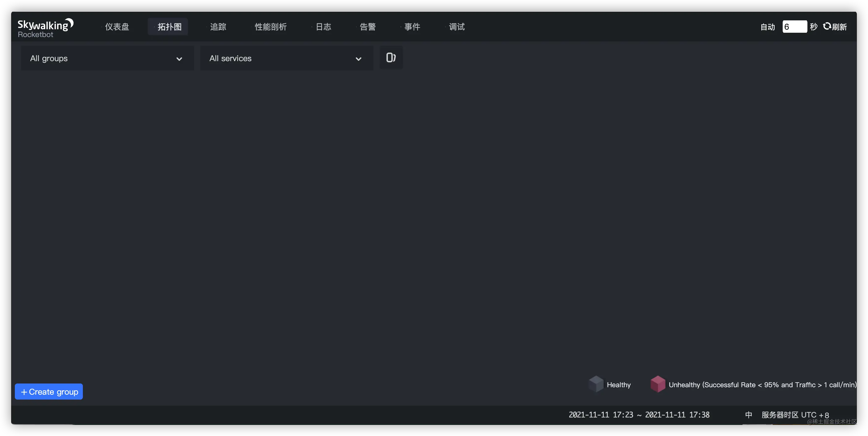Click the 服务器时区 UTC +8 setting
The image size is (868, 436).
pyautogui.click(x=795, y=415)
